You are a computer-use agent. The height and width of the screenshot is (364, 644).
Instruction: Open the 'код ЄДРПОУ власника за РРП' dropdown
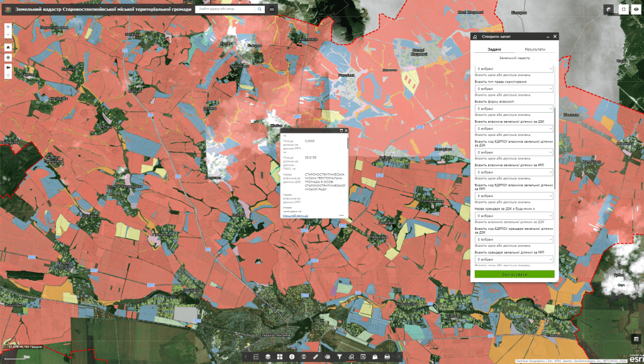pos(514,196)
